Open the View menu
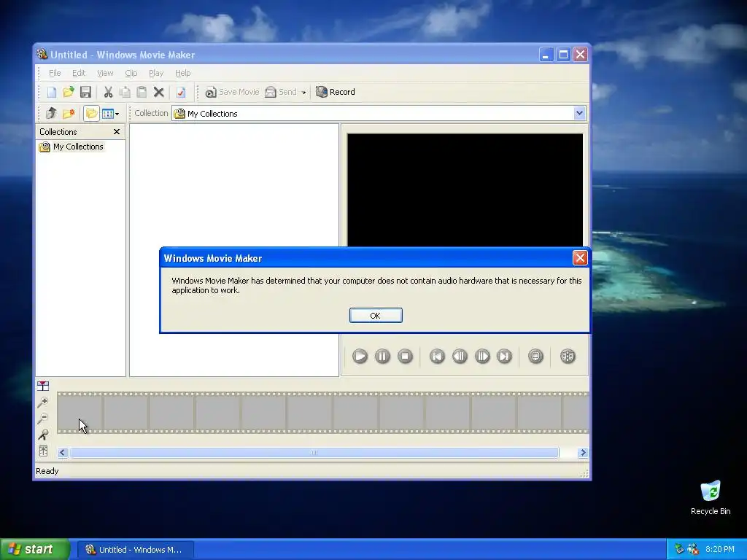 [105, 73]
